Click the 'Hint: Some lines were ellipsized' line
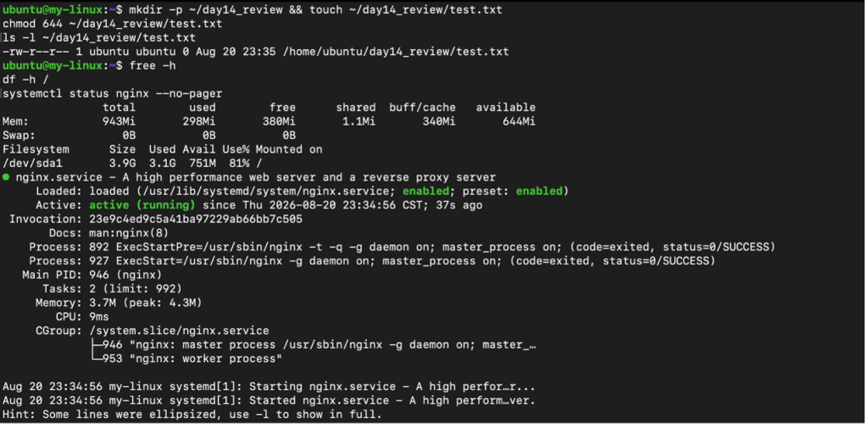Image resolution: width=868 pixels, height=425 pixels. (x=192, y=415)
